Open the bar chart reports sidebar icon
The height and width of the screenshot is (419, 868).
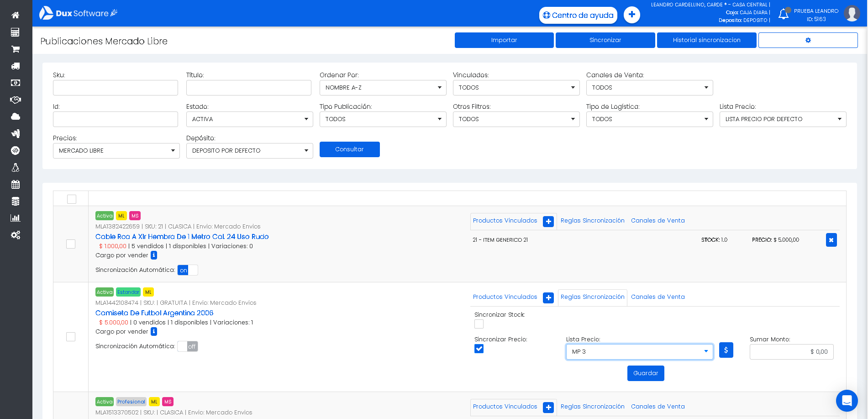(16, 218)
